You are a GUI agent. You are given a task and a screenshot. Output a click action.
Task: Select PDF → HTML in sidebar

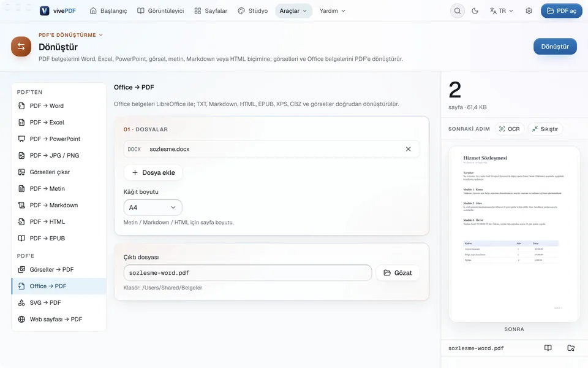coord(59,221)
